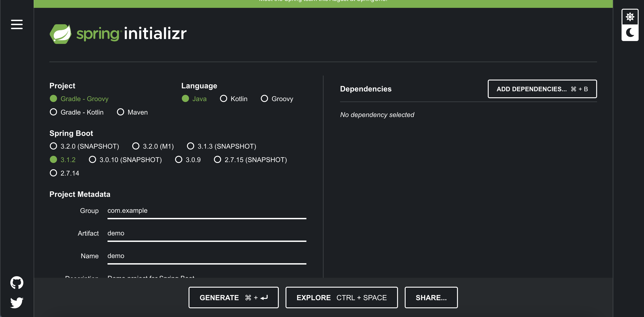
Task: Choose Kotlin as language
Action: [x=233, y=99]
